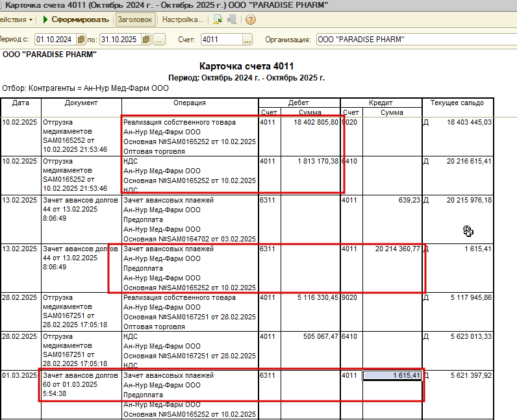Select credit amount 639,23
The image size is (517, 420).
pyautogui.click(x=409, y=200)
